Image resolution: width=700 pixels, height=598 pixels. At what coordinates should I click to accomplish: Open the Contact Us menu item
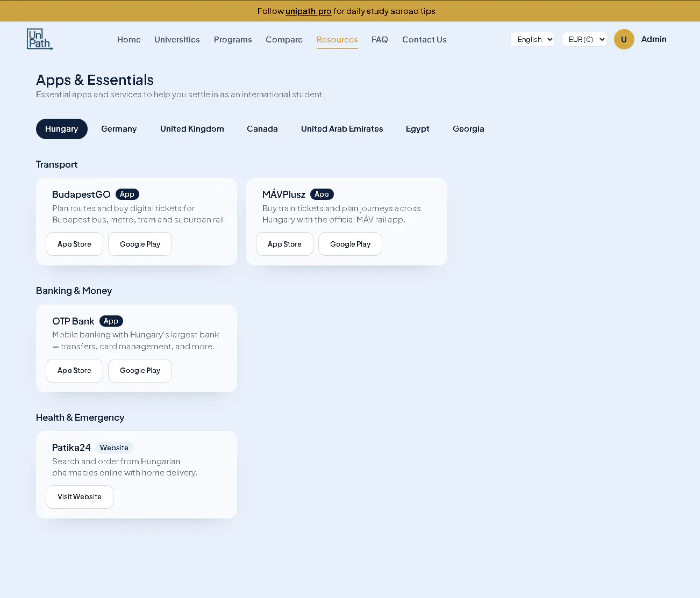424,40
